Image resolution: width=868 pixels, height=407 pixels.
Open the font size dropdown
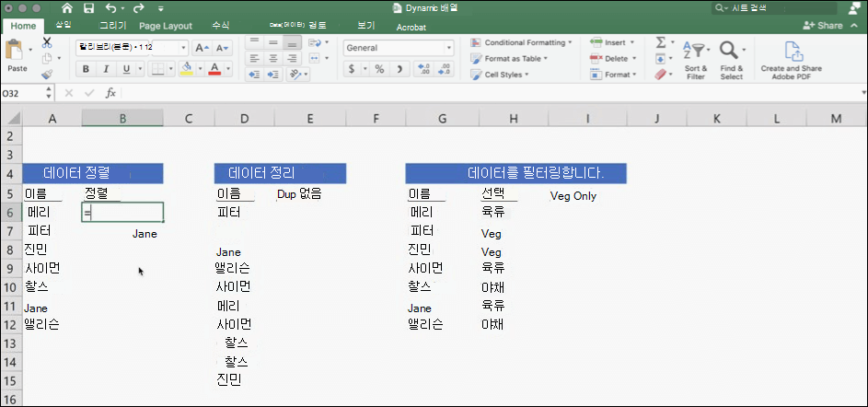pyautogui.click(x=183, y=48)
